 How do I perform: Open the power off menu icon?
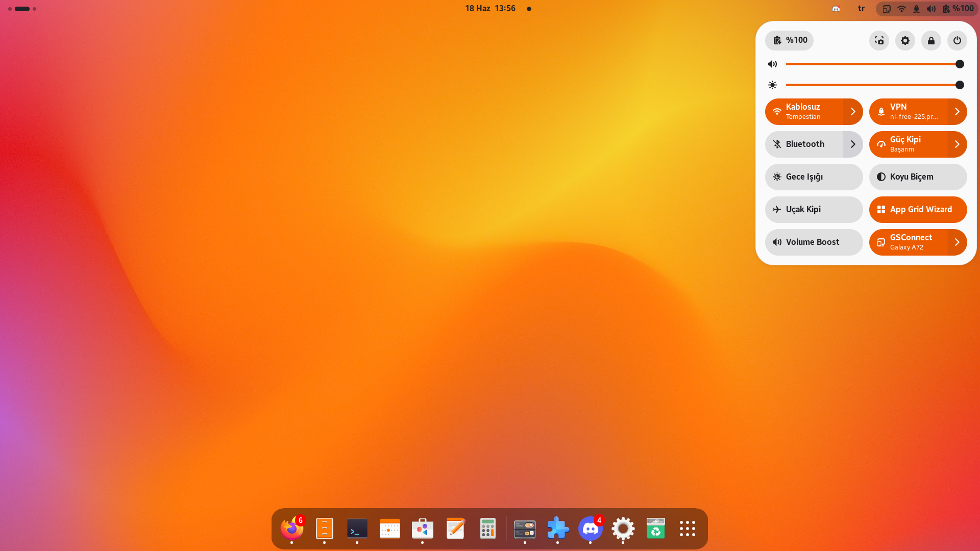pos(957,40)
